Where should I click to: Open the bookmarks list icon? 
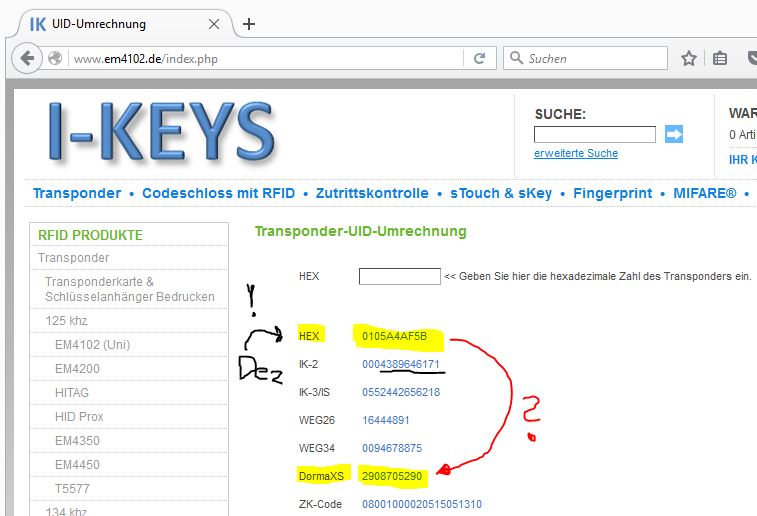coord(720,58)
